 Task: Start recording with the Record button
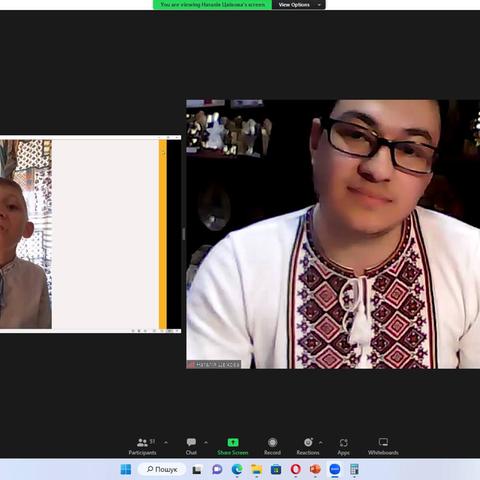click(272, 446)
